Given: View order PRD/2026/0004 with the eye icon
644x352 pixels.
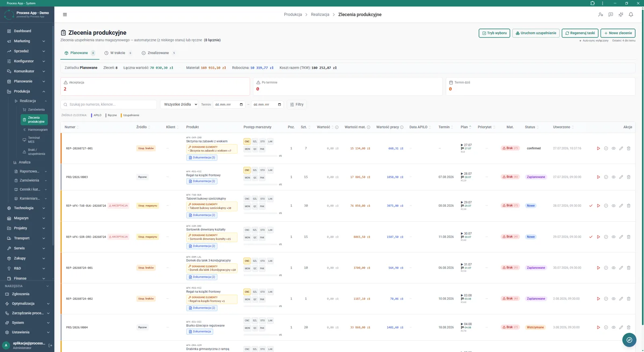Looking at the screenshot, I should coord(613,327).
